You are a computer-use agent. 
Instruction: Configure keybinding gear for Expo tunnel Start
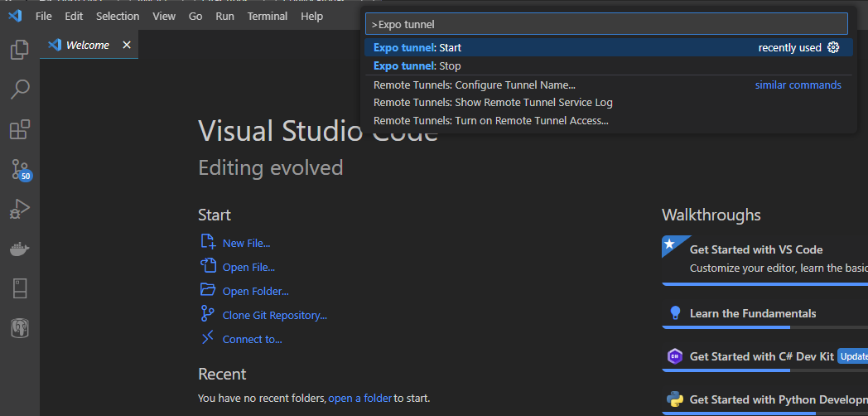pos(833,47)
